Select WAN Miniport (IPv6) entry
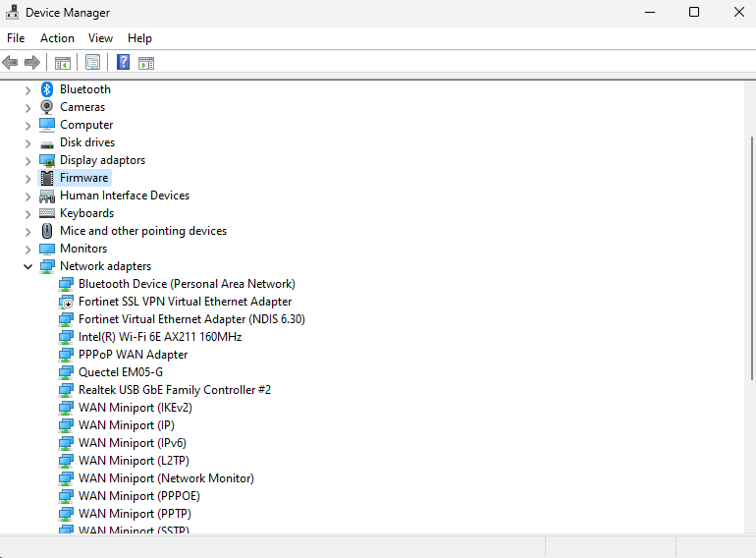 [x=133, y=443]
